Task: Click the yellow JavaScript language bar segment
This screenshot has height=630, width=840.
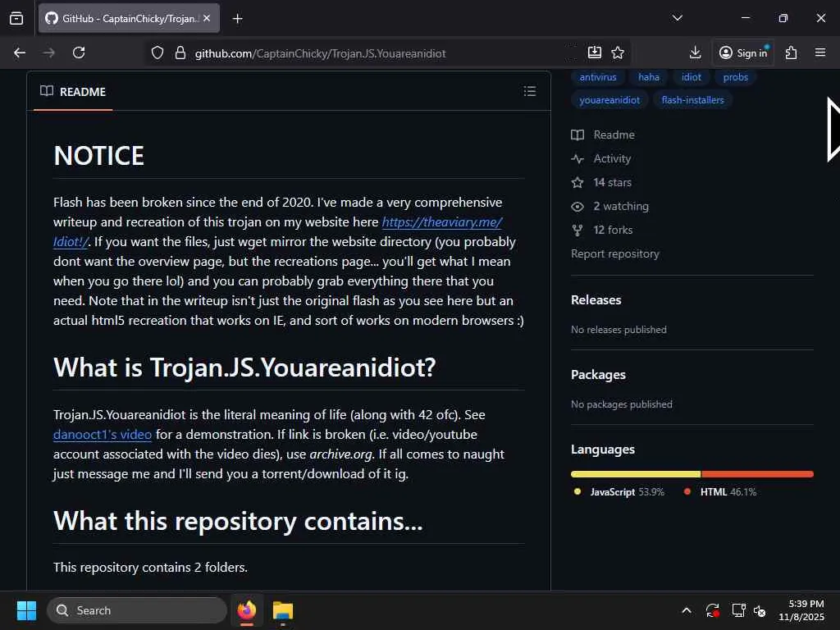Action: [x=636, y=474]
